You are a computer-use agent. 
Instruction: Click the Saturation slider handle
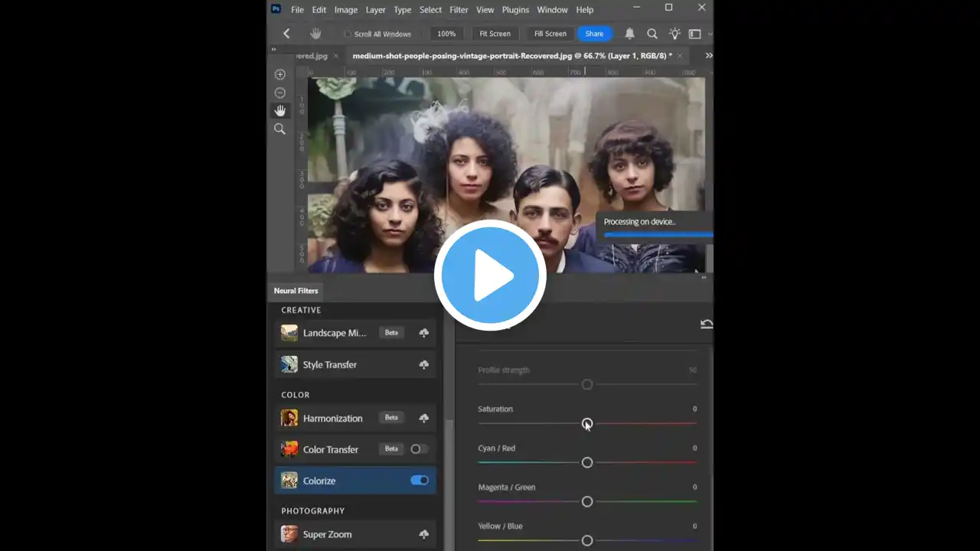pyautogui.click(x=587, y=423)
